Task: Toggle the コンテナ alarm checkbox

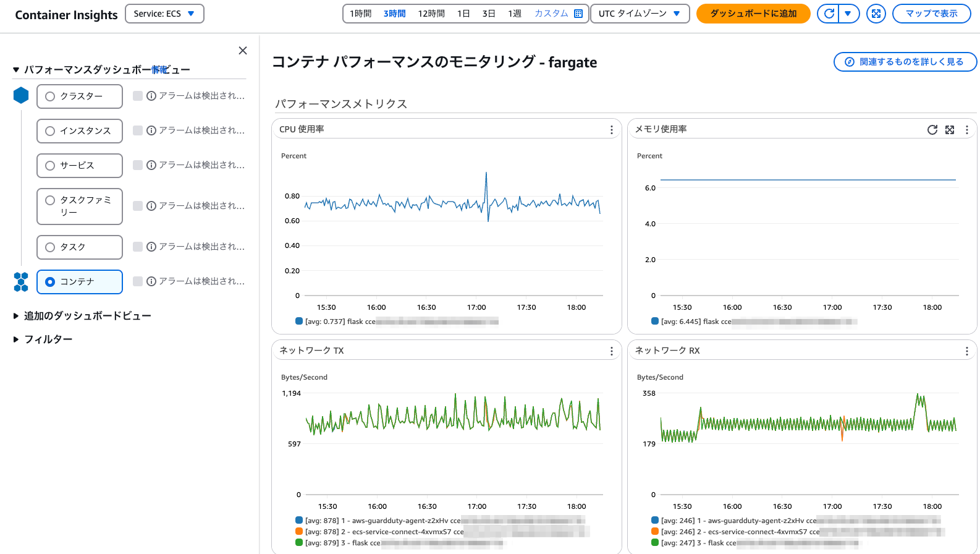Action: coord(138,281)
